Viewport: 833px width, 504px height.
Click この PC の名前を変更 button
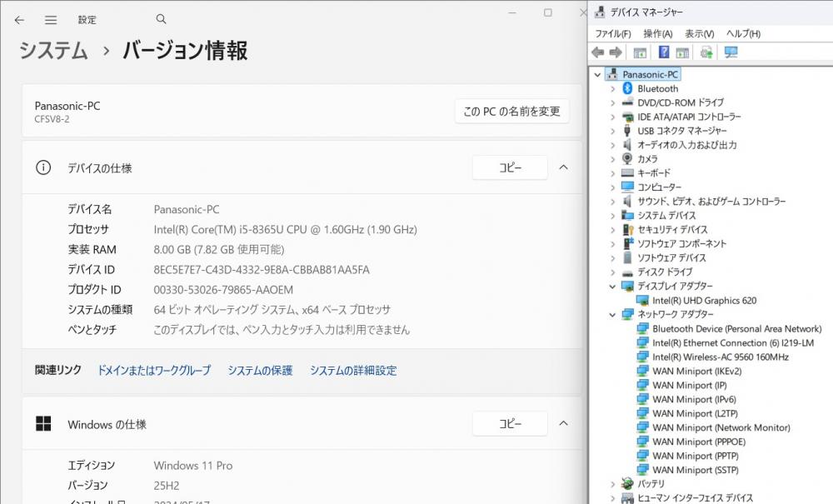click(511, 111)
